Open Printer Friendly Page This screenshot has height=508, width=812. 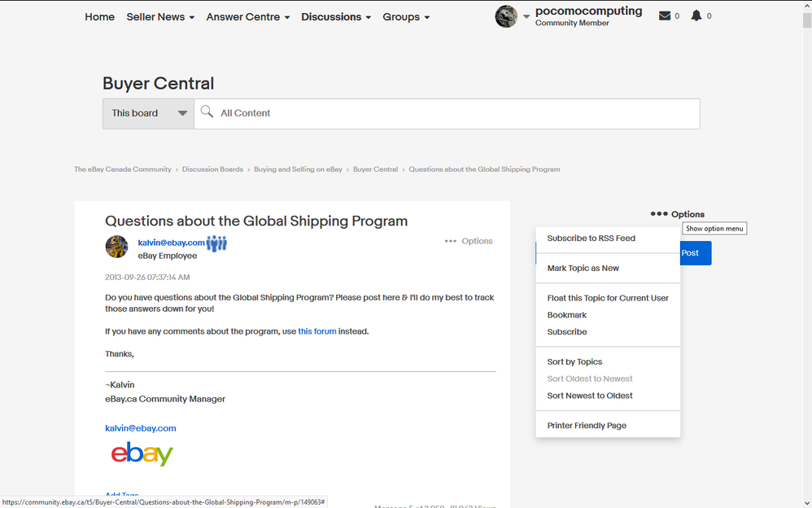pos(586,426)
